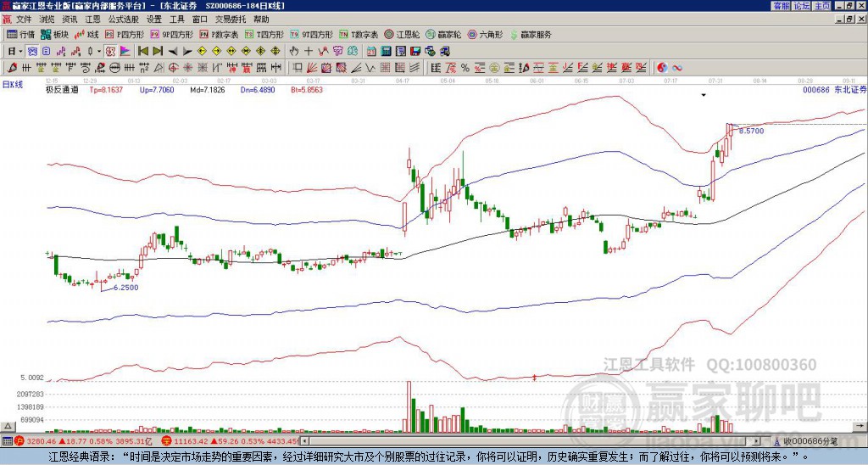Open the 资讯 menu
The width and height of the screenshot is (868, 465).
[x=70, y=20]
